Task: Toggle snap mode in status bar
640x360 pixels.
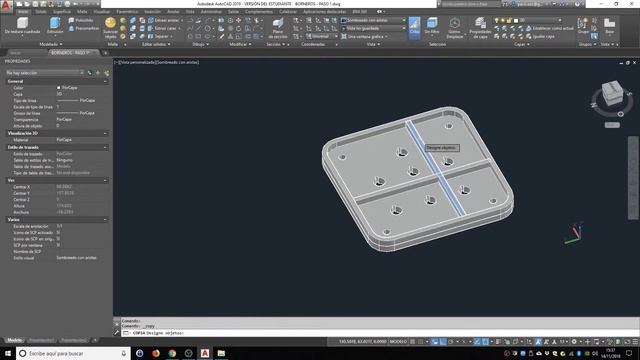Action: [421, 341]
